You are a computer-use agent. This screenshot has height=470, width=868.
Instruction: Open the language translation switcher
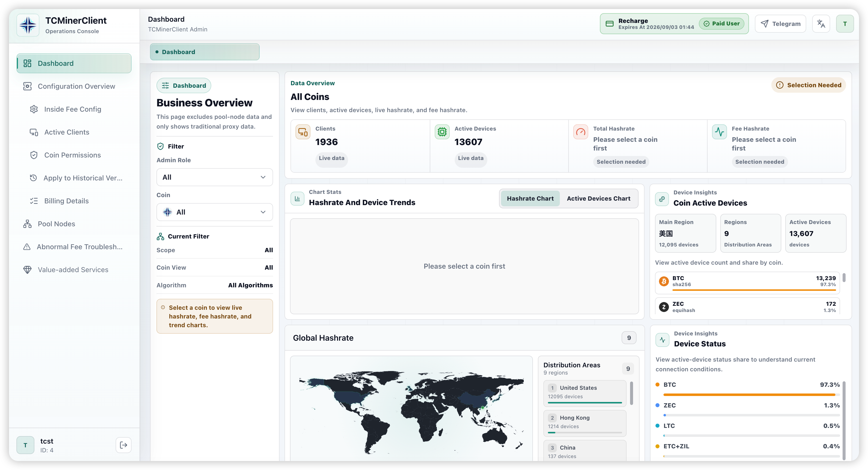coord(821,24)
